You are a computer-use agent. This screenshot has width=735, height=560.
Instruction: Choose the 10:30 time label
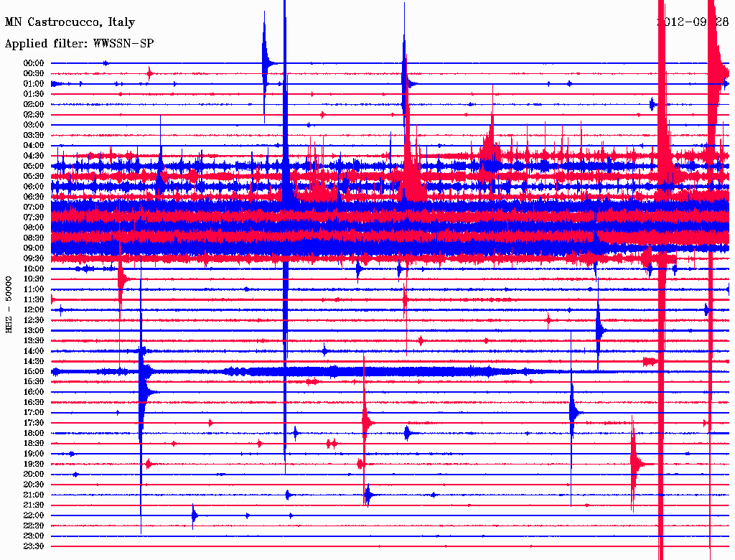click(34, 279)
